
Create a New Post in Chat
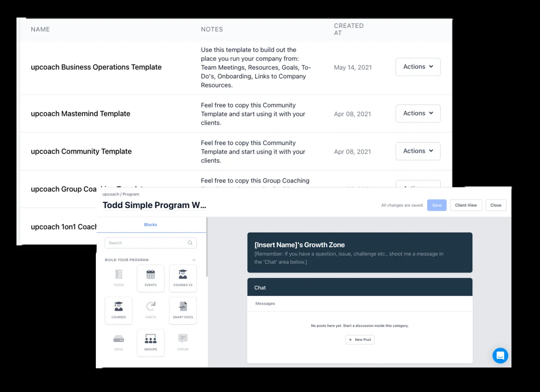click(x=360, y=339)
